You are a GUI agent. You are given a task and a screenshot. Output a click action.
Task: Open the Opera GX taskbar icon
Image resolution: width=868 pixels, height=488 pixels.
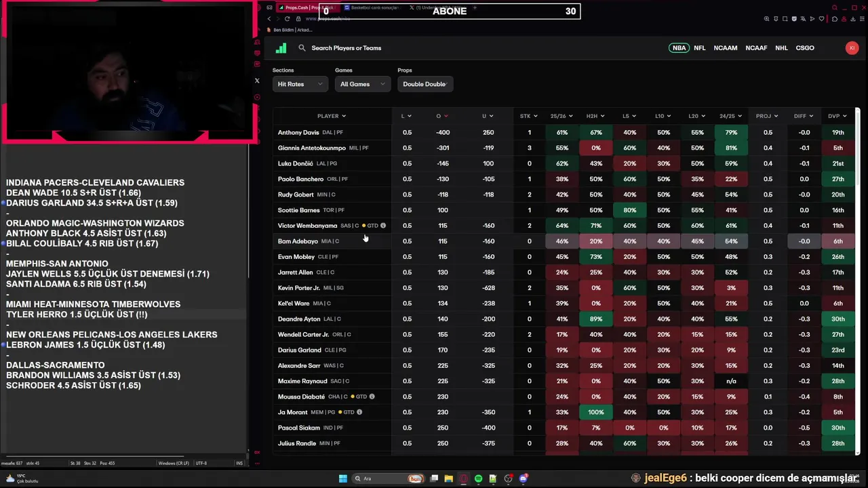[464, 479]
